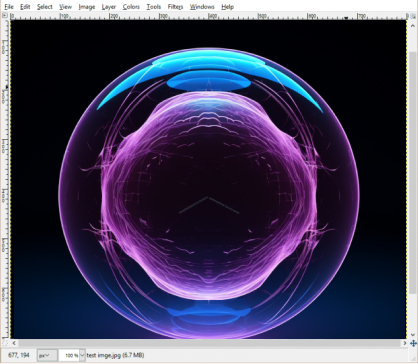Screen dimensions: 418x364
Task: Toggle the Quick Mask button
Action: click(x=5, y=343)
